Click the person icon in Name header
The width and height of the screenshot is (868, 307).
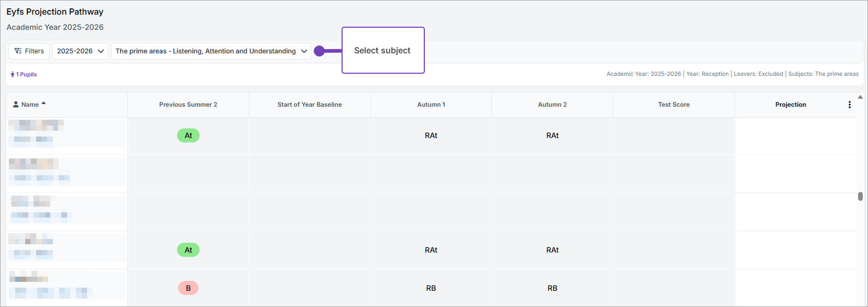16,105
